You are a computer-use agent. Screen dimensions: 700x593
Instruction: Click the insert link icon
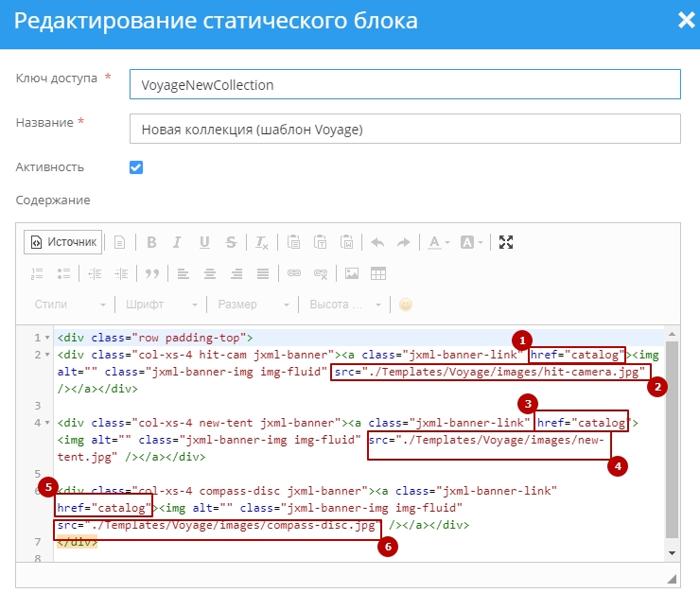click(x=293, y=273)
